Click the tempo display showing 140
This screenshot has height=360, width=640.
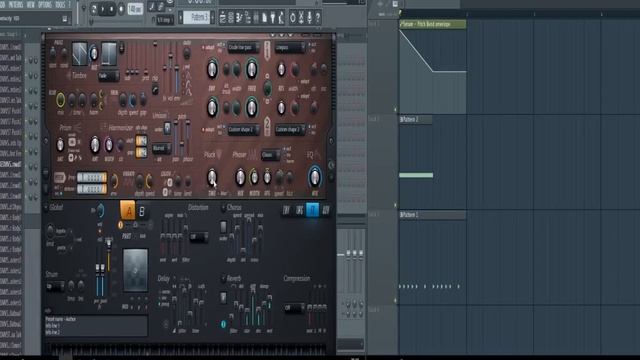[135, 9]
